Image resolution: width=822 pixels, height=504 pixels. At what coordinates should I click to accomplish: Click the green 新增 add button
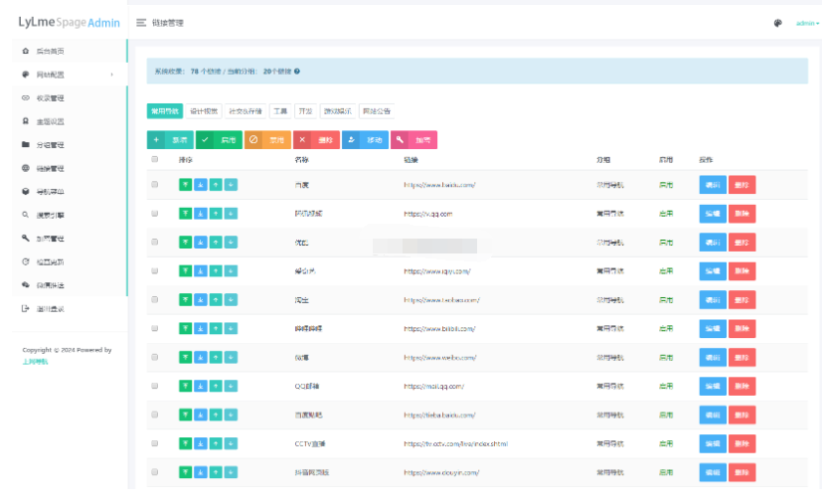[170, 140]
